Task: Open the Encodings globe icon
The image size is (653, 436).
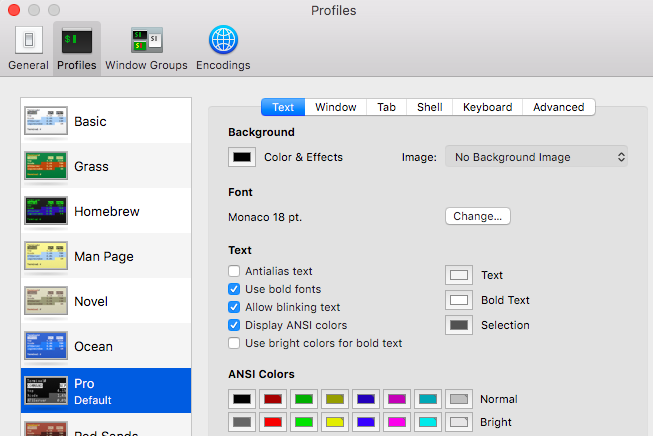Action: [x=223, y=40]
